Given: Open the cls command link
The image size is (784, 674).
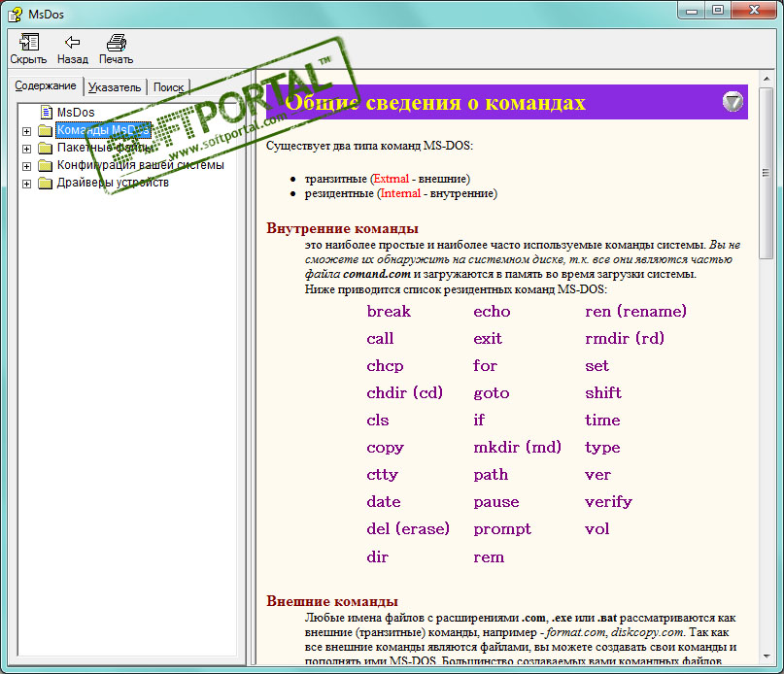Looking at the screenshot, I should (378, 420).
